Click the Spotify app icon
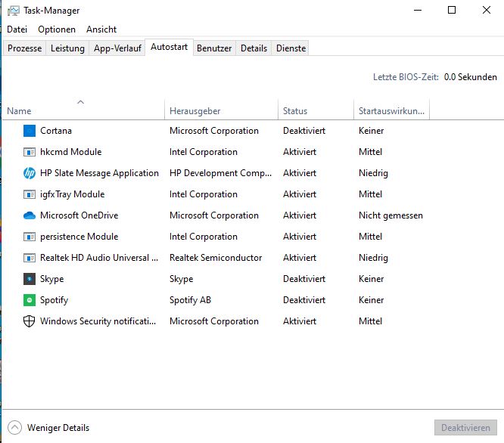 click(x=30, y=300)
